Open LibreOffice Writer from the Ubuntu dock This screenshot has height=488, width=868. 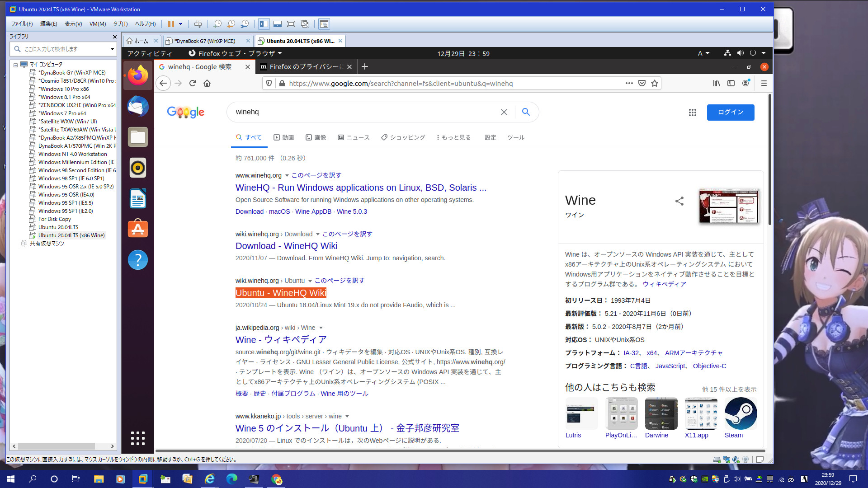(138, 198)
